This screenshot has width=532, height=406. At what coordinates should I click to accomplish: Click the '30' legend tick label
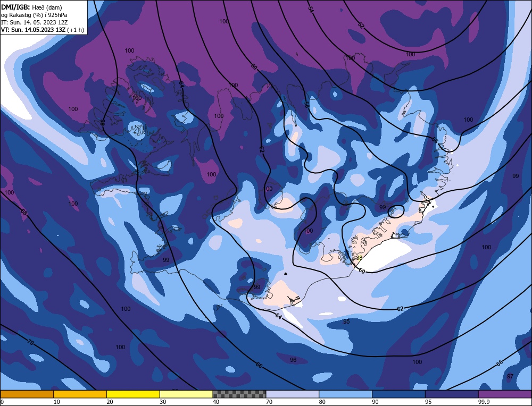click(163, 402)
